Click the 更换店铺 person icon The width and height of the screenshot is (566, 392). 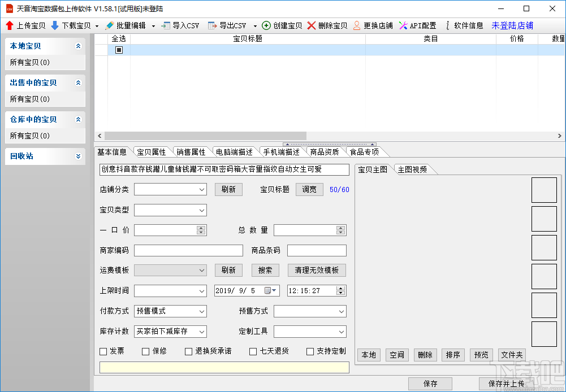(357, 25)
